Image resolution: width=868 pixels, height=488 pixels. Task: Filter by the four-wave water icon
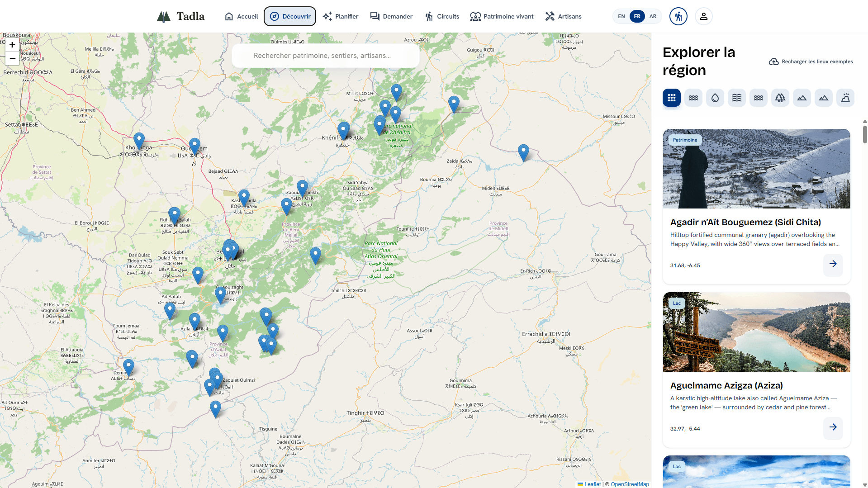pyautogui.click(x=737, y=98)
